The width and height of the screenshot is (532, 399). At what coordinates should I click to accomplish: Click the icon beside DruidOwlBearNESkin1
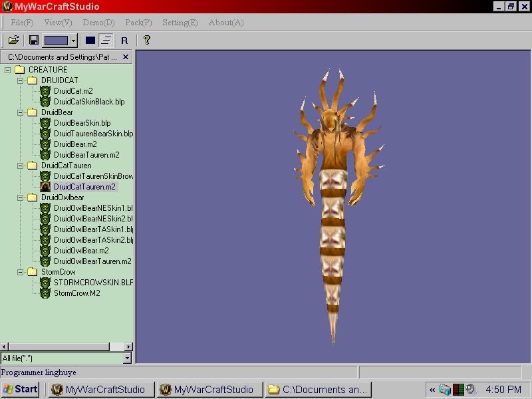45,208
